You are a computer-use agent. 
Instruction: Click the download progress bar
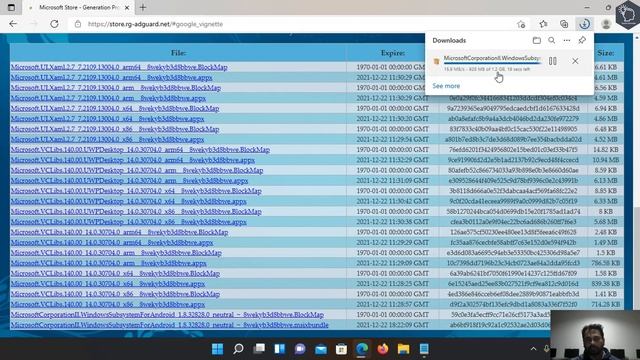[x=492, y=64]
